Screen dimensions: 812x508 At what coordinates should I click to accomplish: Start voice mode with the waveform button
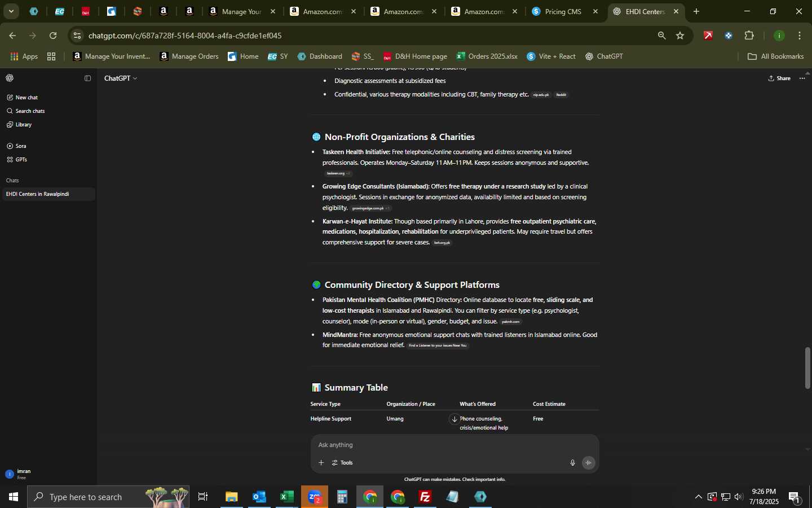click(x=588, y=463)
